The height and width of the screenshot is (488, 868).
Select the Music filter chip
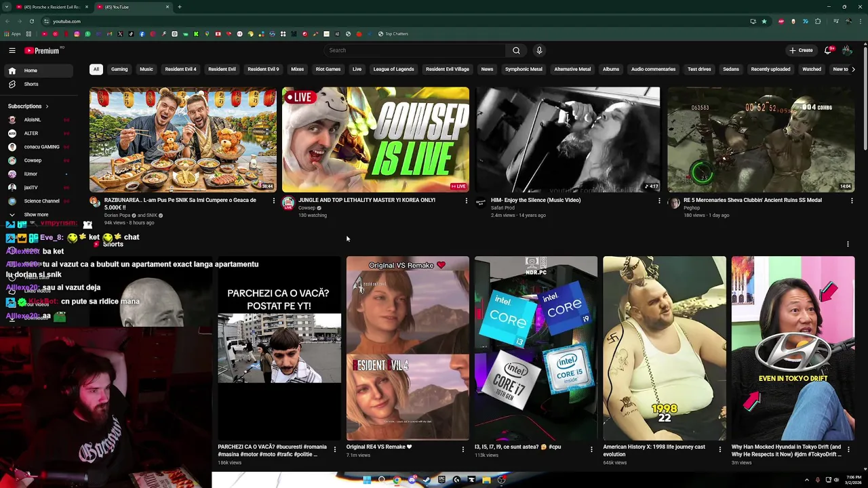coord(146,69)
